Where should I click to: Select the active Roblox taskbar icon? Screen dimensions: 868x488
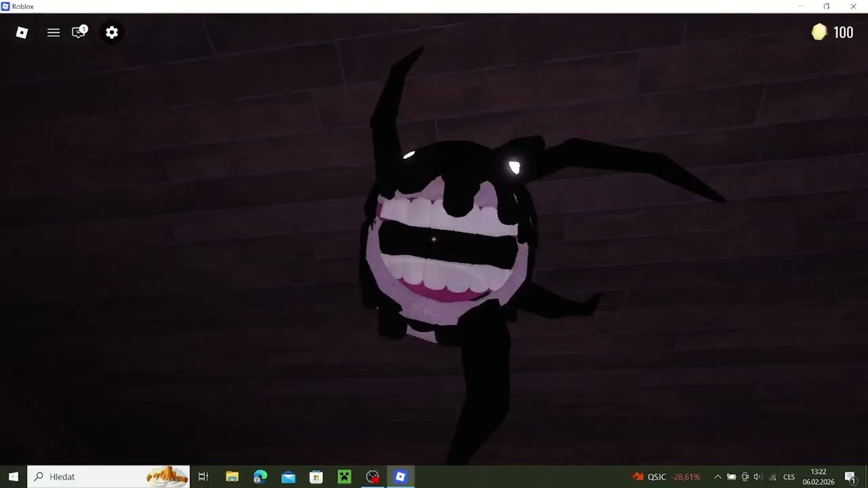click(400, 476)
